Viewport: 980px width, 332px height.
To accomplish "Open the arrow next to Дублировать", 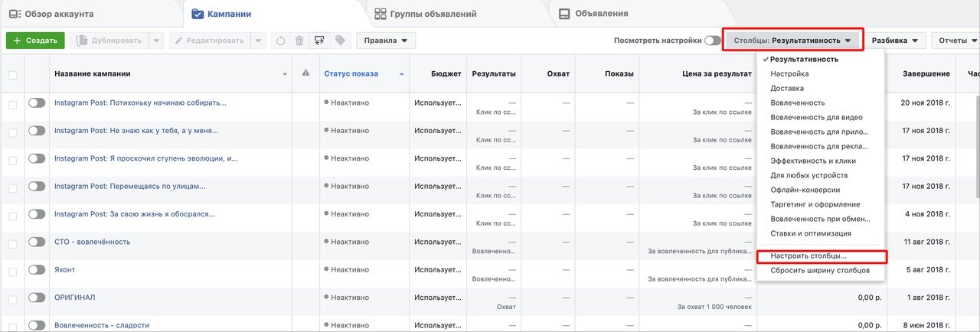I will 155,41.
